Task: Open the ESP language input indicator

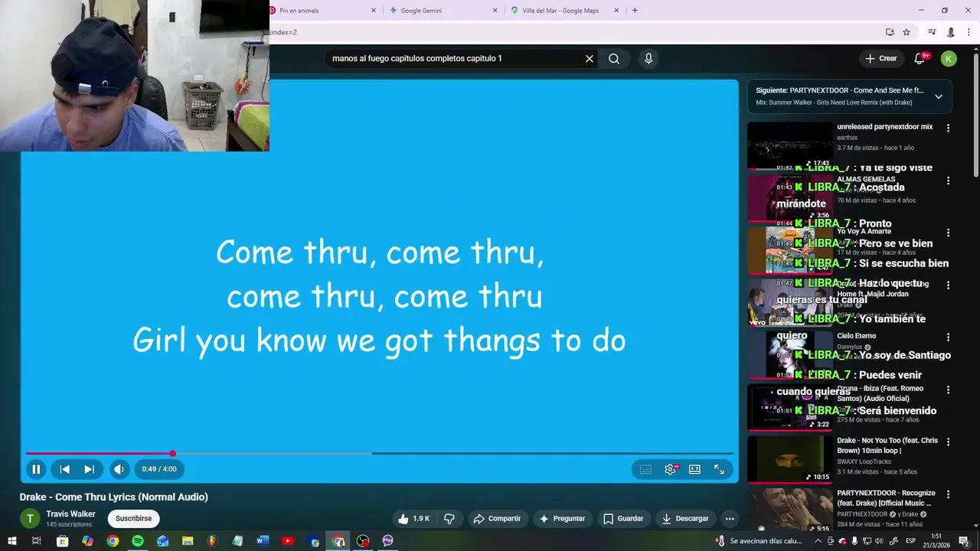Action: (x=910, y=541)
